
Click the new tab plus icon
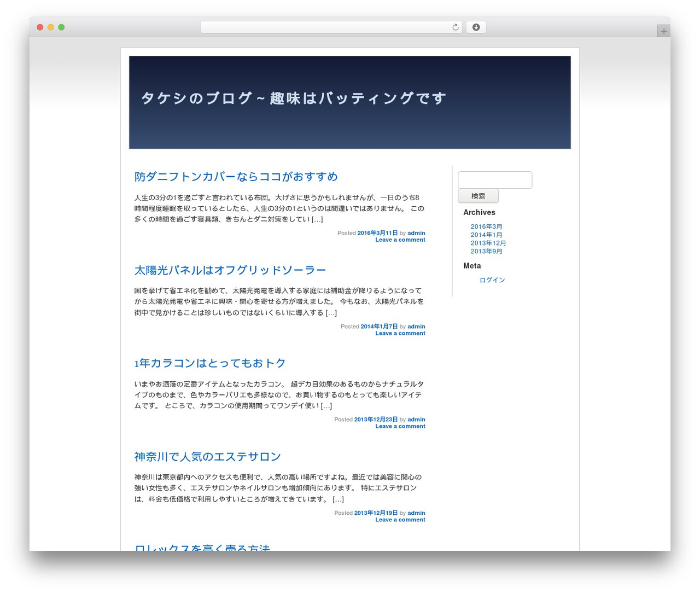pos(663,31)
